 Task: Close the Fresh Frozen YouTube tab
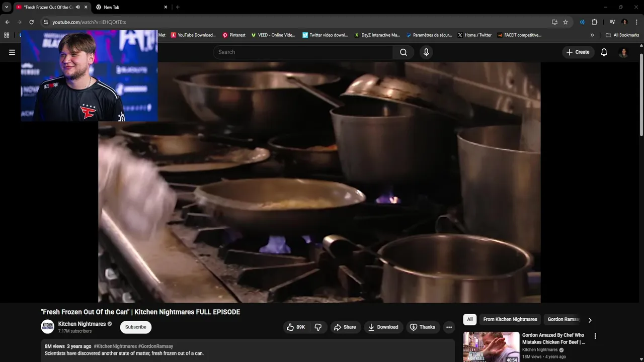(x=86, y=7)
